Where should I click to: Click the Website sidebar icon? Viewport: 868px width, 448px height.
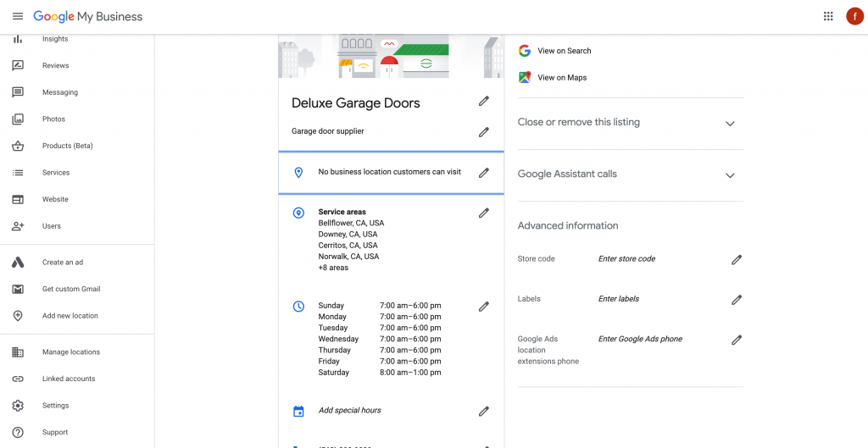[x=18, y=199]
